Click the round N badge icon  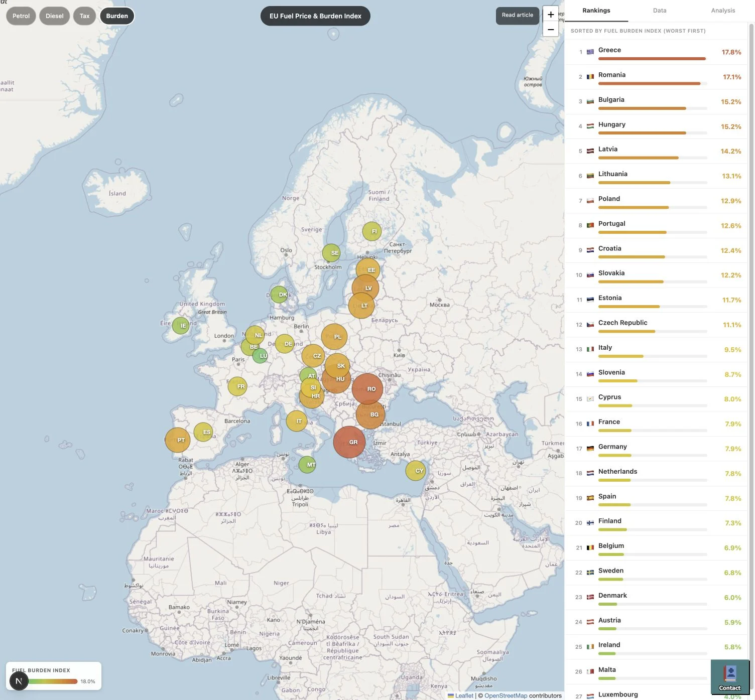[19, 681]
